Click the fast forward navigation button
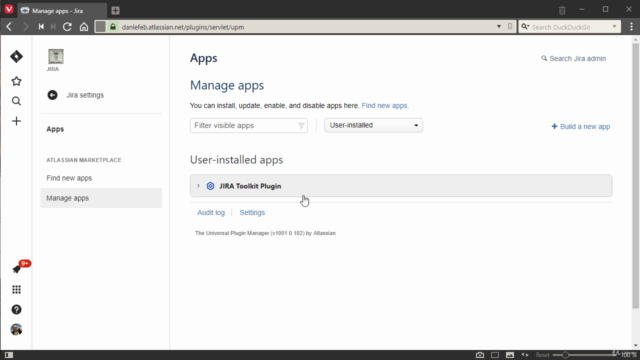640x360 pixels. pos(53,27)
